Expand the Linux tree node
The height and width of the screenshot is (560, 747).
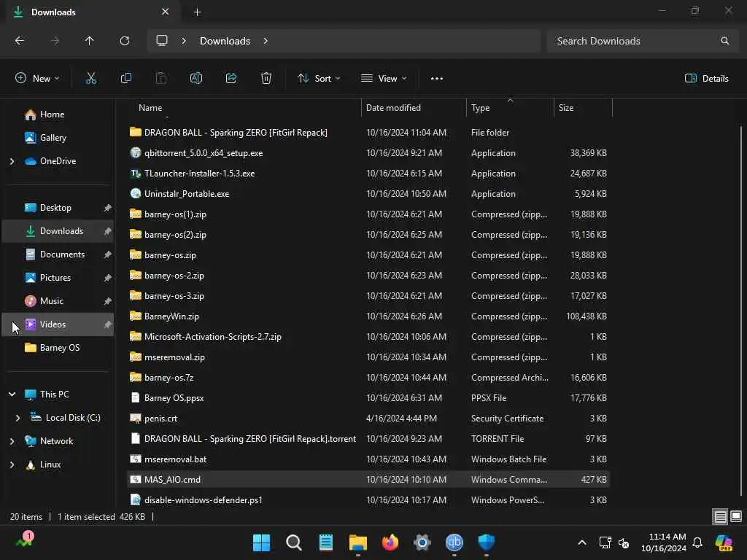[x=12, y=464]
